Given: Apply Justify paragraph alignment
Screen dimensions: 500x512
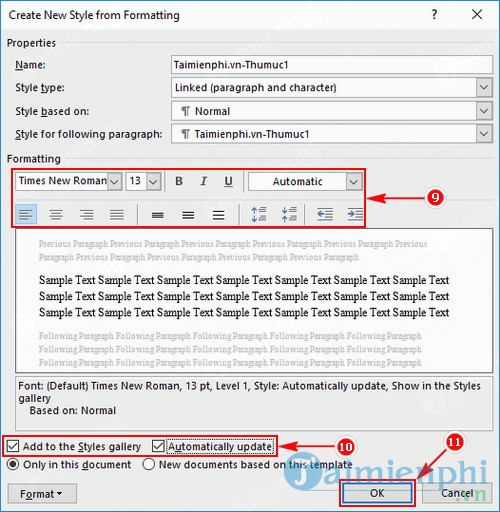Looking at the screenshot, I should click(x=117, y=214).
